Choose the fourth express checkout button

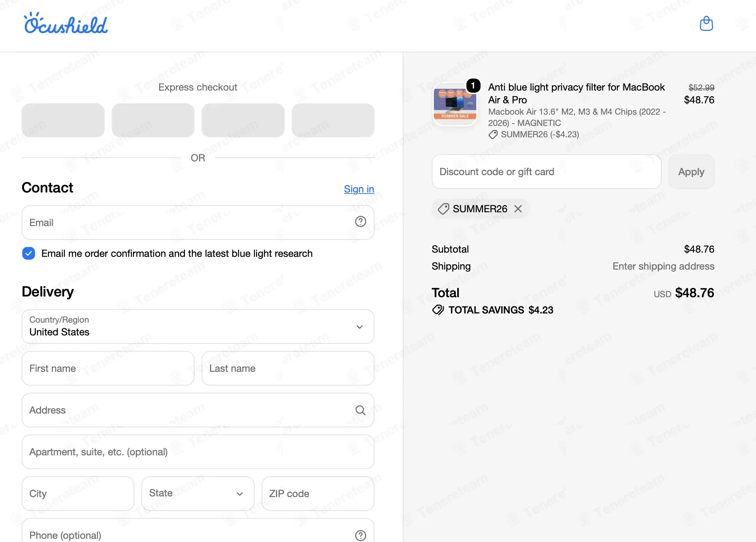[333, 120]
